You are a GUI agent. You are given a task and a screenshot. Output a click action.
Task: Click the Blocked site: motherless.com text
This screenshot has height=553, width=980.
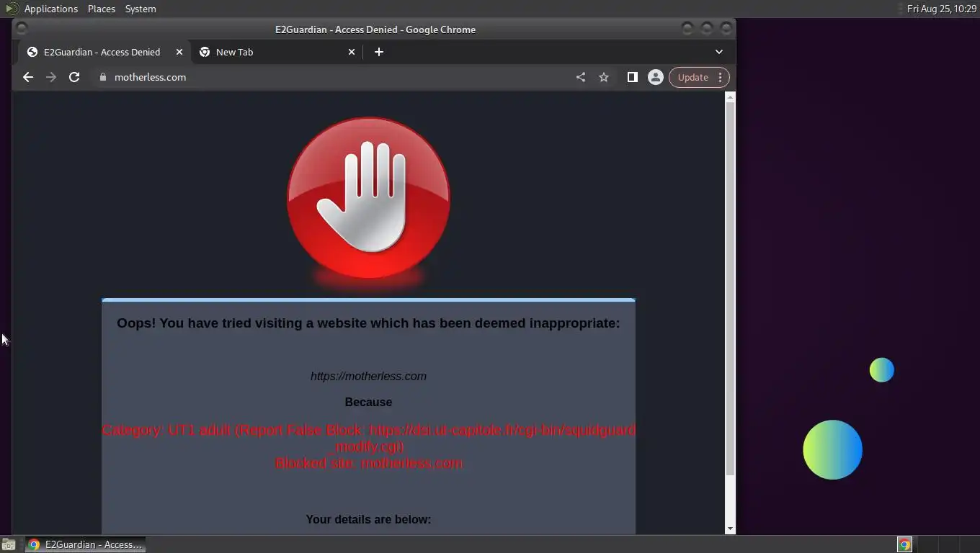click(368, 463)
